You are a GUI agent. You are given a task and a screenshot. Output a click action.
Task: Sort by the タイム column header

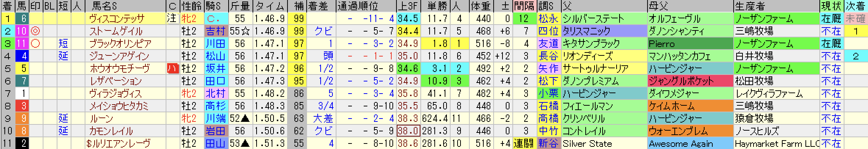point(270,6)
